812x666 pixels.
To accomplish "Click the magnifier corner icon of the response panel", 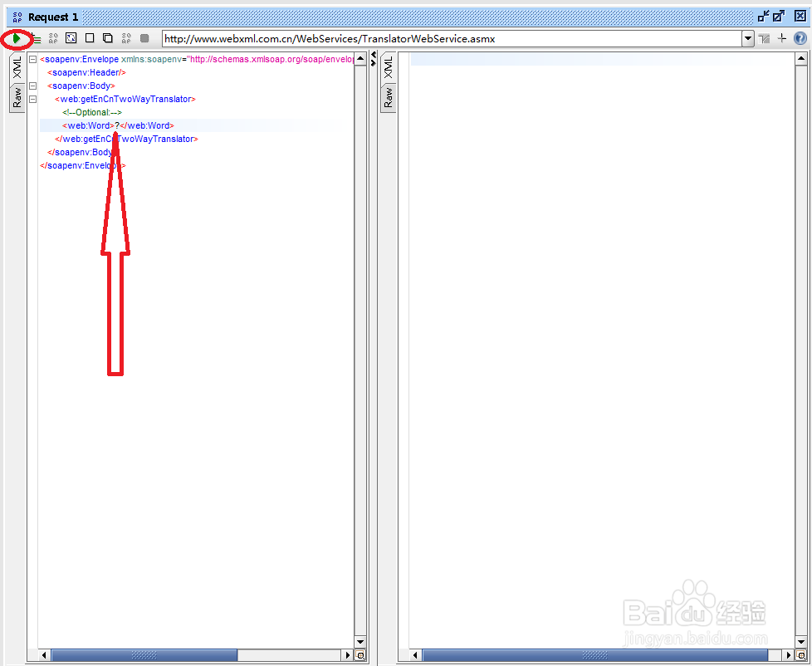I will pyautogui.click(x=801, y=655).
